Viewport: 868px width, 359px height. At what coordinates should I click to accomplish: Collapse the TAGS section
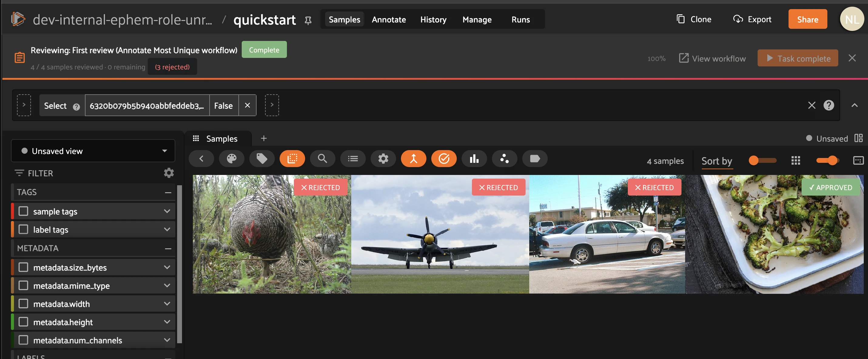click(168, 192)
